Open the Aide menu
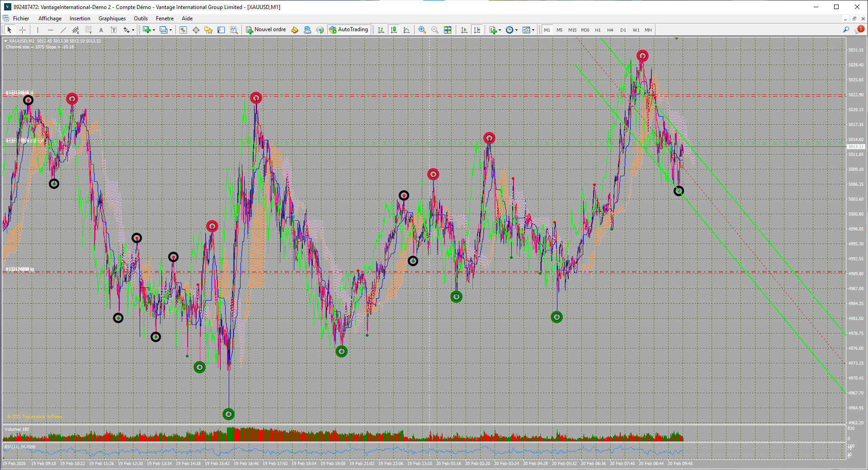Image resolution: width=868 pixels, height=470 pixels. tap(187, 19)
